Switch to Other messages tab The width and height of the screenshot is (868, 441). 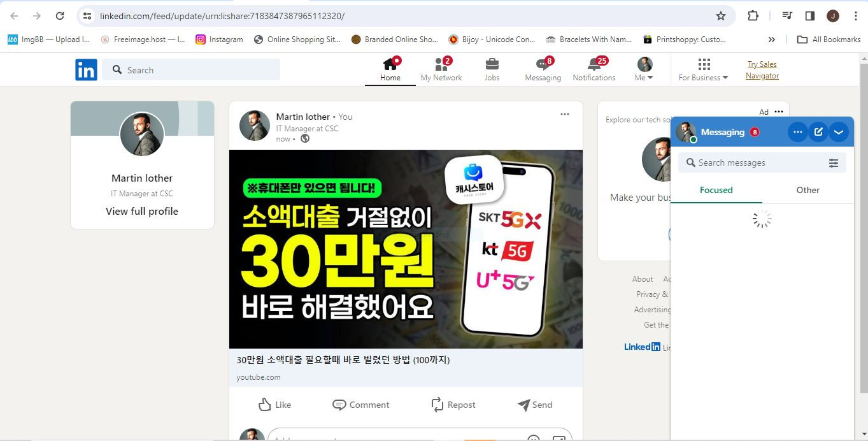tap(808, 190)
